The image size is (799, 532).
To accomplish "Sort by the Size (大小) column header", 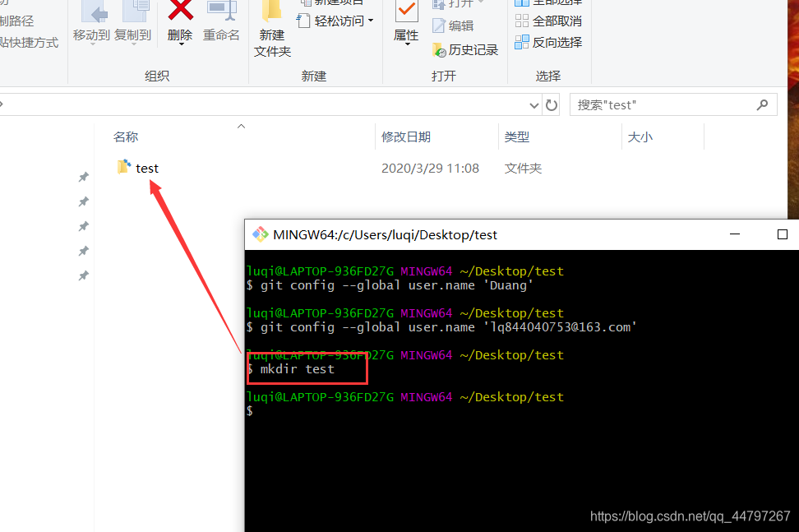I will click(x=640, y=137).
